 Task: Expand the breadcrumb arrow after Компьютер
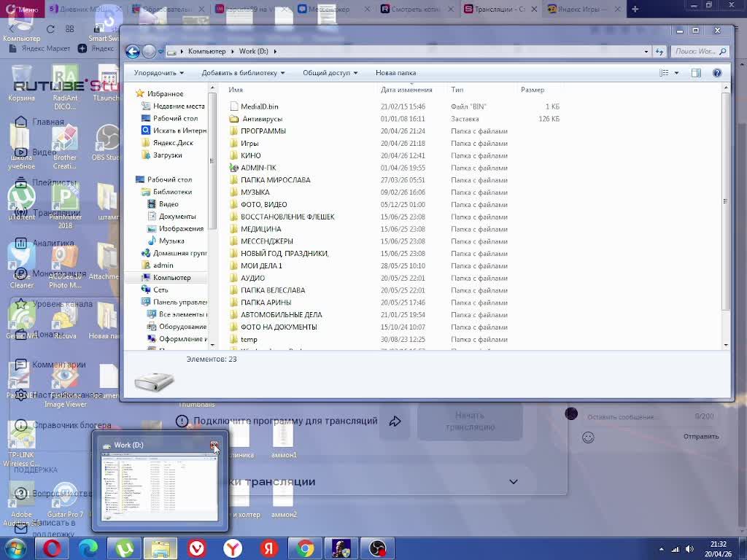point(232,52)
